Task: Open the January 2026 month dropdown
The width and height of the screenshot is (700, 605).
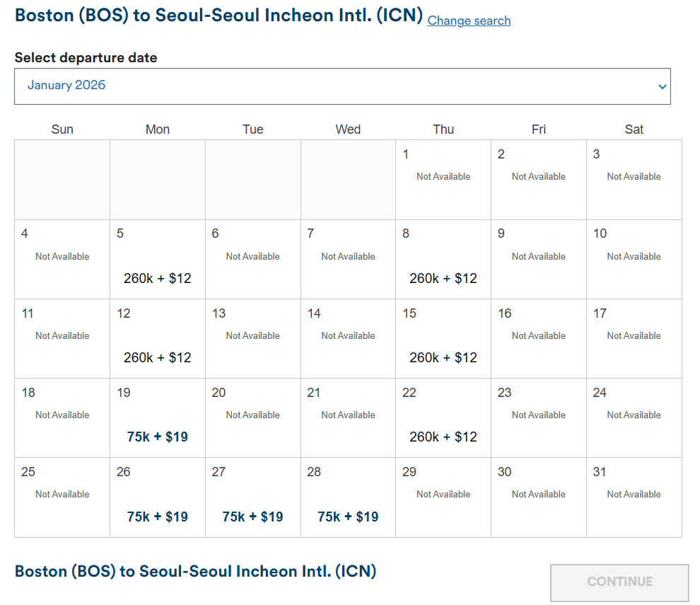Action: pyautogui.click(x=342, y=86)
